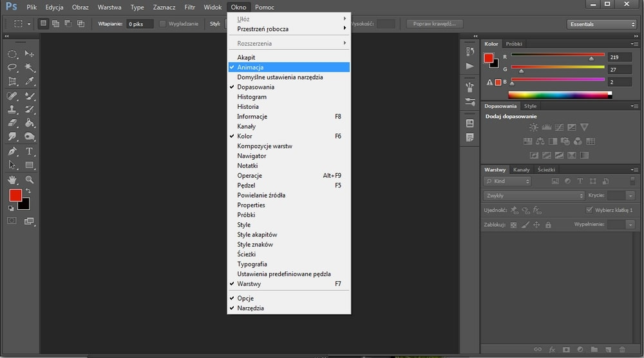Image resolution: width=644 pixels, height=358 pixels.
Task: Choose Nawigator from the Okno menu
Action: 289,156
